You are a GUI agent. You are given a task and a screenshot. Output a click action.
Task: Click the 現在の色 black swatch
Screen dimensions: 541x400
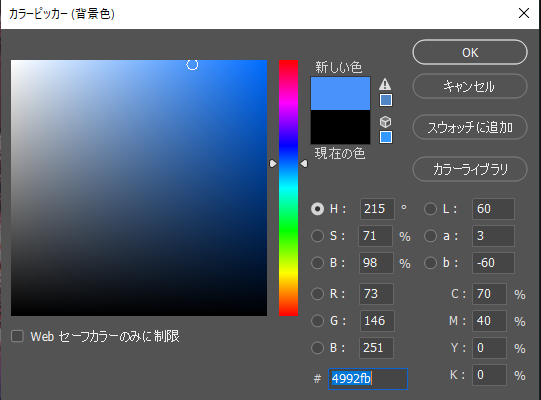tap(341, 127)
